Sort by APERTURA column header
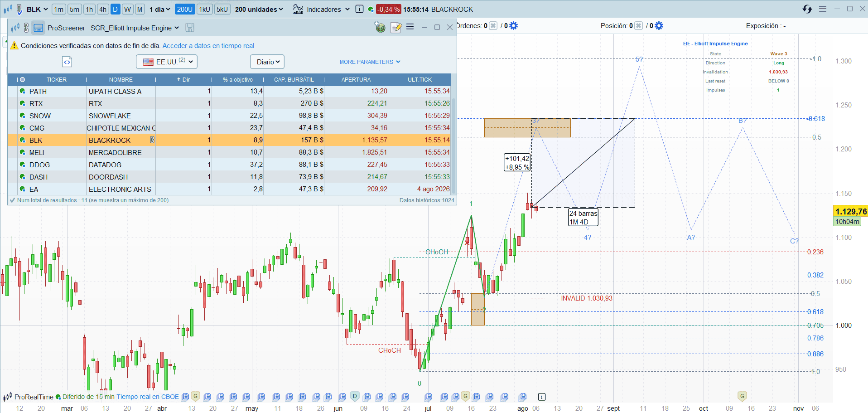Viewport: 868px width, 413px height. 356,79
